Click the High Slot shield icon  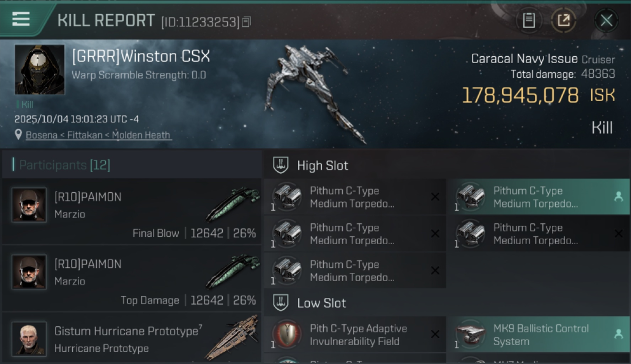[x=281, y=165]
